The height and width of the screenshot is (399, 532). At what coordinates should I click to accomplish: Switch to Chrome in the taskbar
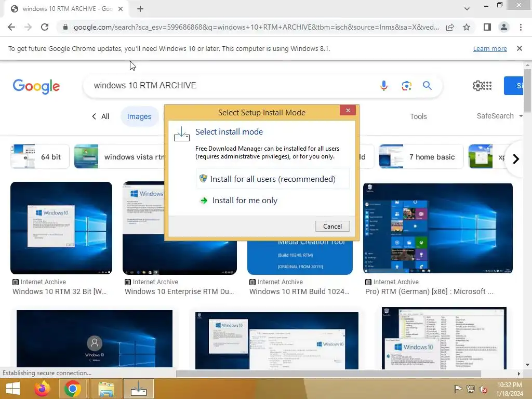pyautogui.click(x=72, y=389)
